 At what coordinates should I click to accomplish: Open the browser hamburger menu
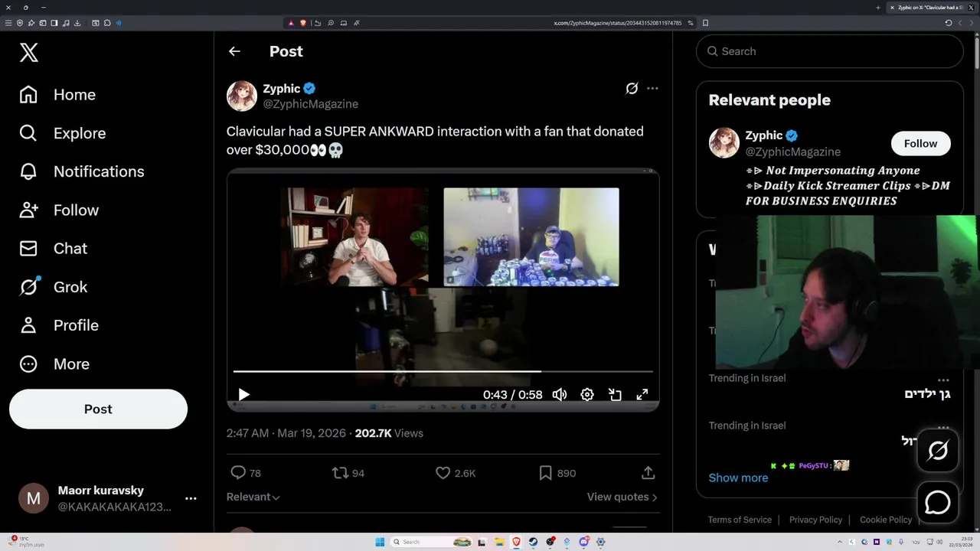(x=8, y=23)
